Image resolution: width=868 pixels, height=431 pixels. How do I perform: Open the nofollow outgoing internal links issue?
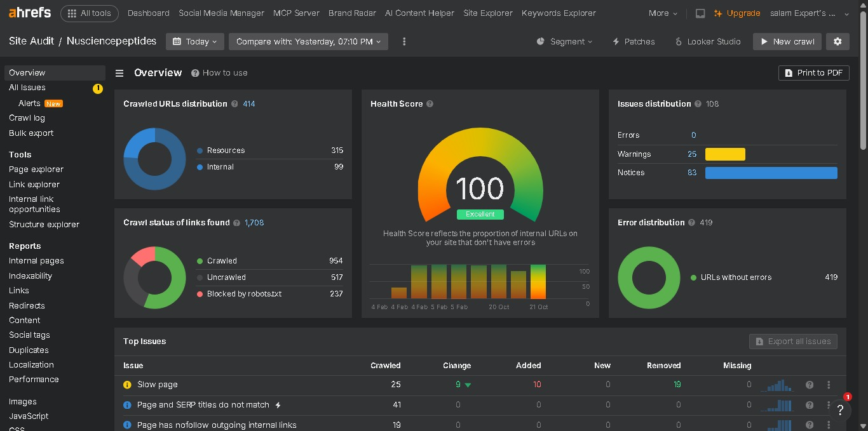[x=217, y=425]
